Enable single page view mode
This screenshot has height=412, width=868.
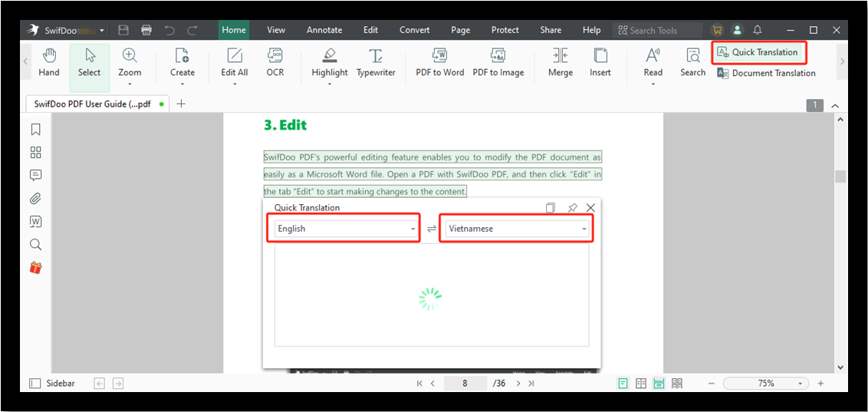(623, 383)
